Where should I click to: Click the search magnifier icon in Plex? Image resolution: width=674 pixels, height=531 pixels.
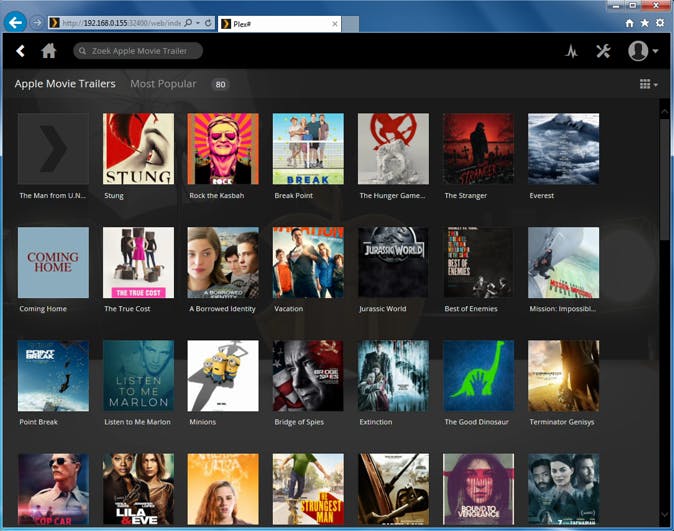82,51
